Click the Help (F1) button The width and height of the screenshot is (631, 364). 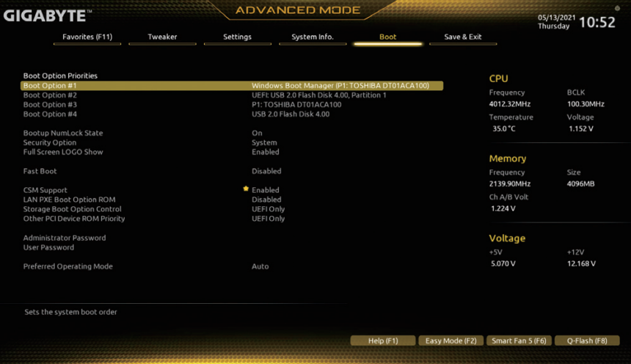click(382, 341)
